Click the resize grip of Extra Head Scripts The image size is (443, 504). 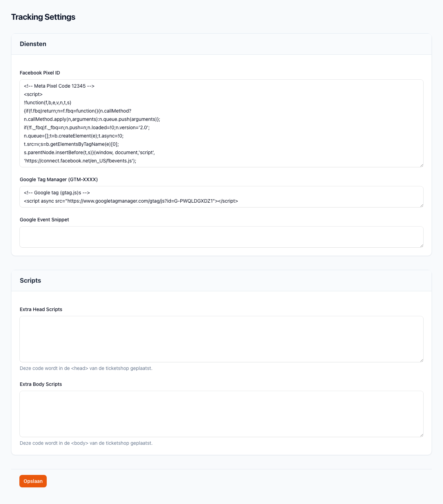coord(421,360)
